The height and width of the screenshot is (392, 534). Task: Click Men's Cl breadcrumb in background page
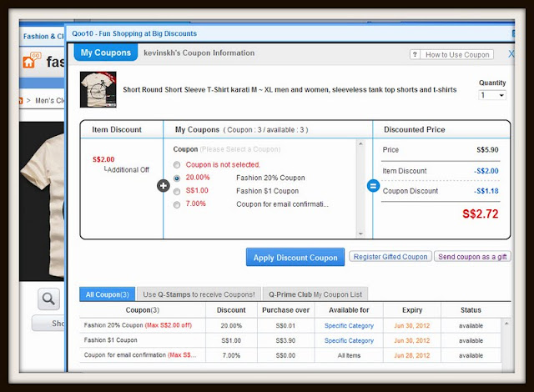[x=50, y=101]
